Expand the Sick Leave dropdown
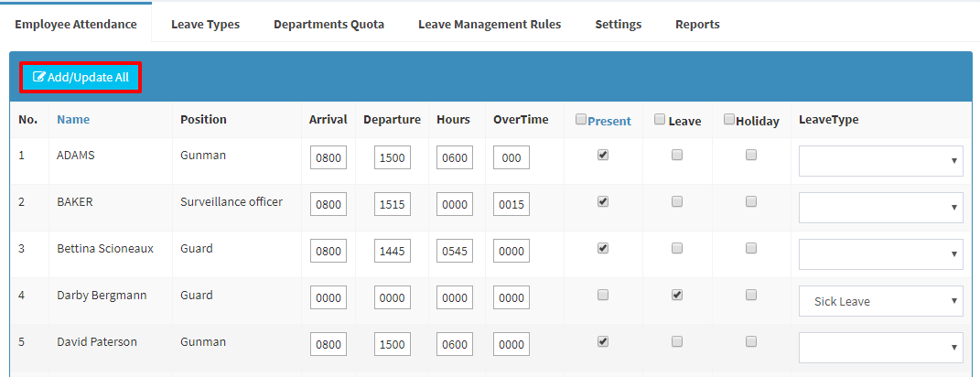Image resolution: width=980 pixels, height=377 pixels. click(880, 301)
